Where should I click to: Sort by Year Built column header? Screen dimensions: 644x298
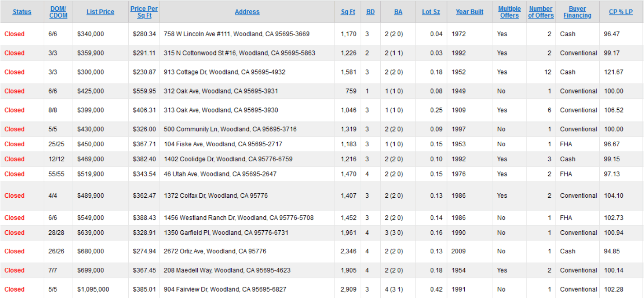coord(469,12)
